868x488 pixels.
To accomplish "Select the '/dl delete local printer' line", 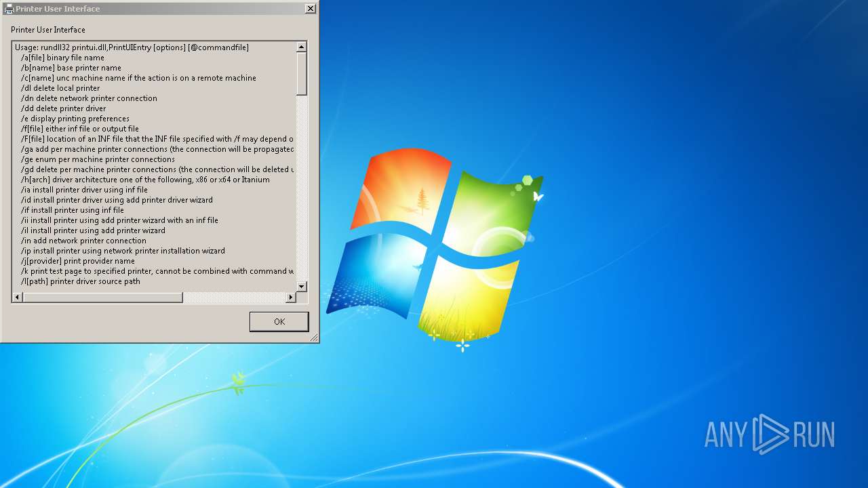I will coord(60,88).
